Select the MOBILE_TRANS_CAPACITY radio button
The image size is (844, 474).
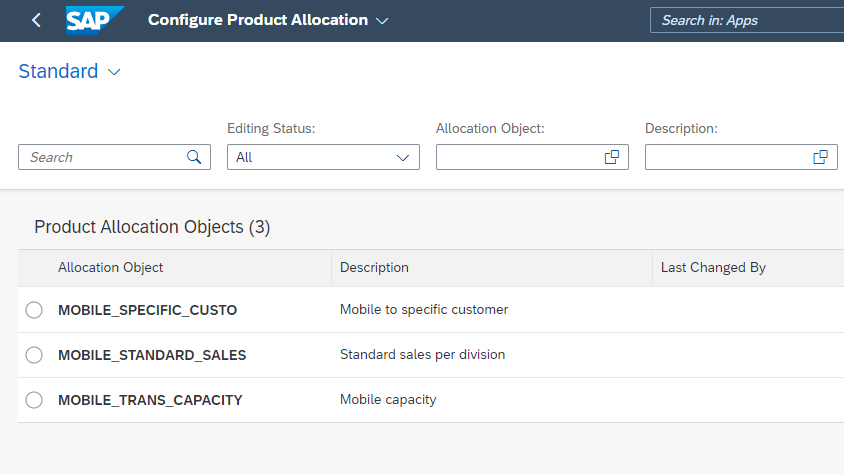tap(34, 400)
